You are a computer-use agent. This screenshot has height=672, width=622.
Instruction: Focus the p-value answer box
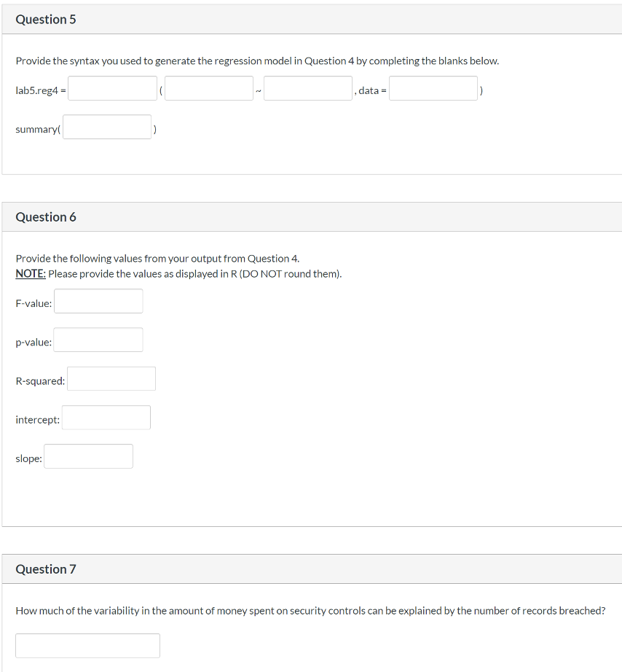pyautogui.click(x=98, y=340)
